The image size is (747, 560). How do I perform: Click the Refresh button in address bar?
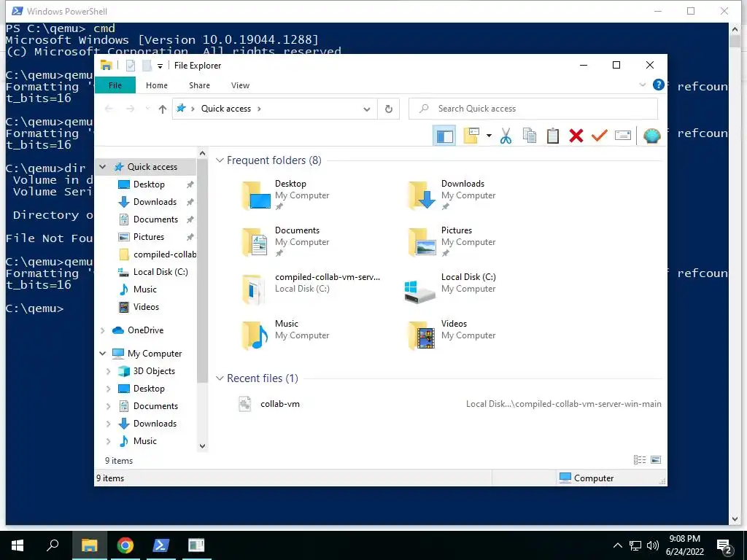click(x=389, y=109)
